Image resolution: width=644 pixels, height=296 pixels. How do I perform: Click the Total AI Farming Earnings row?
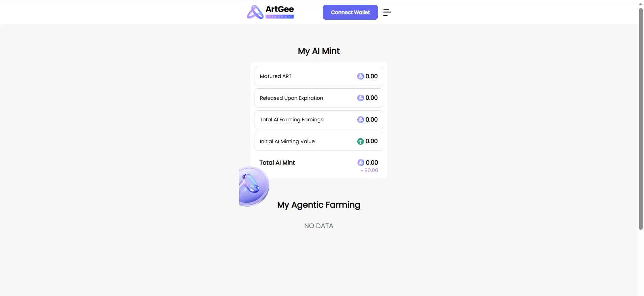click(x=319, y=120)
